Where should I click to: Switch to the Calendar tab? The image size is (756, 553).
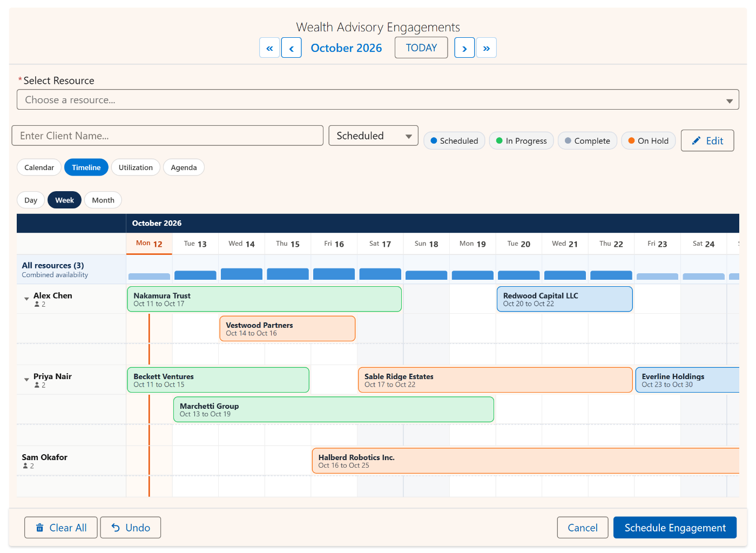[39, 167]
